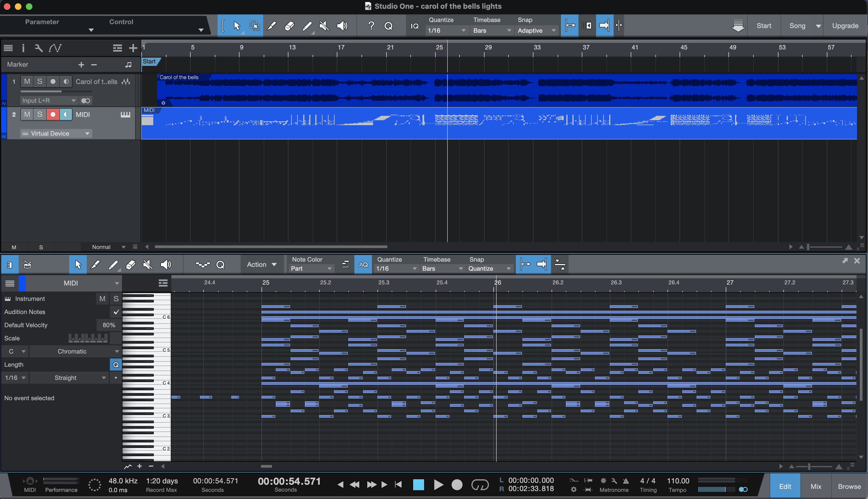The height and width of the screenshot is (499, 868).
Task: Click the Upgrade button
Action: tap(845, 26)
